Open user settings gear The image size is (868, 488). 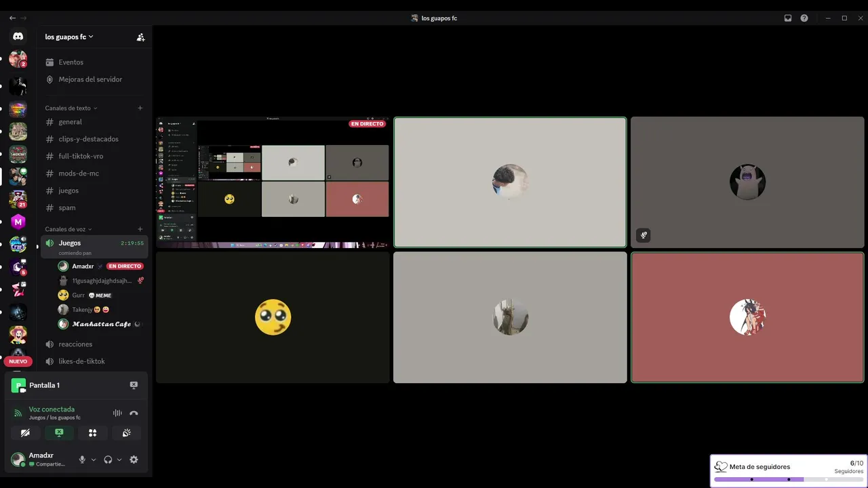point(134,460)
